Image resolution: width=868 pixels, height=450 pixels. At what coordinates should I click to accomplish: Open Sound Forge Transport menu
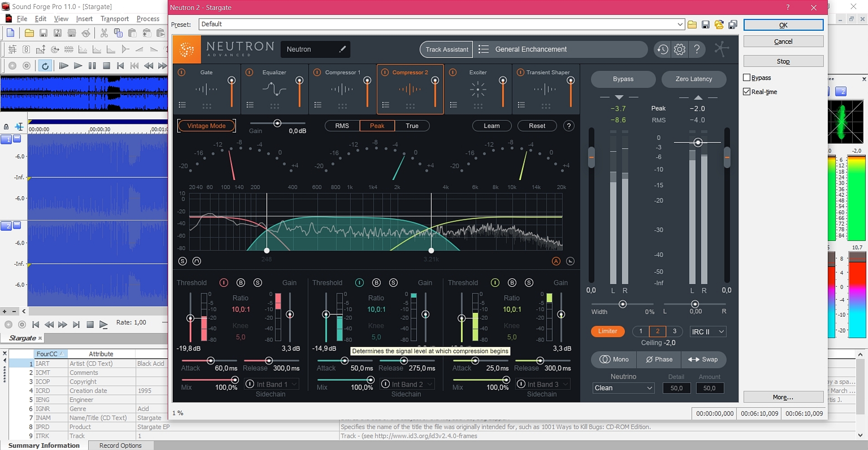click(x=114, y=19)
